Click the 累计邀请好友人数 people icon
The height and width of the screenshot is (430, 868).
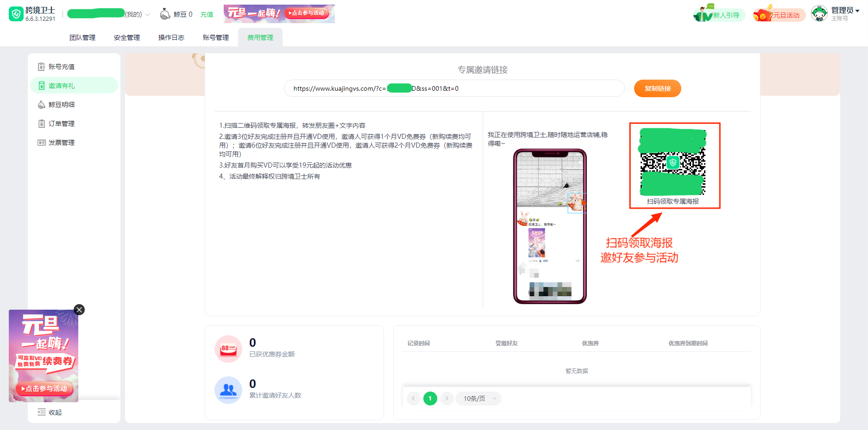click(x=228, y=390)
